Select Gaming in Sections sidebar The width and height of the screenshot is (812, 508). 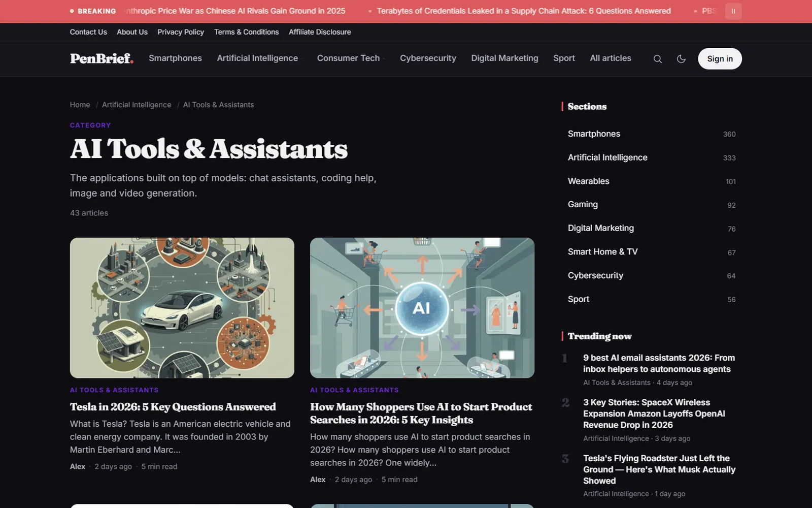(x=652, y=204)
